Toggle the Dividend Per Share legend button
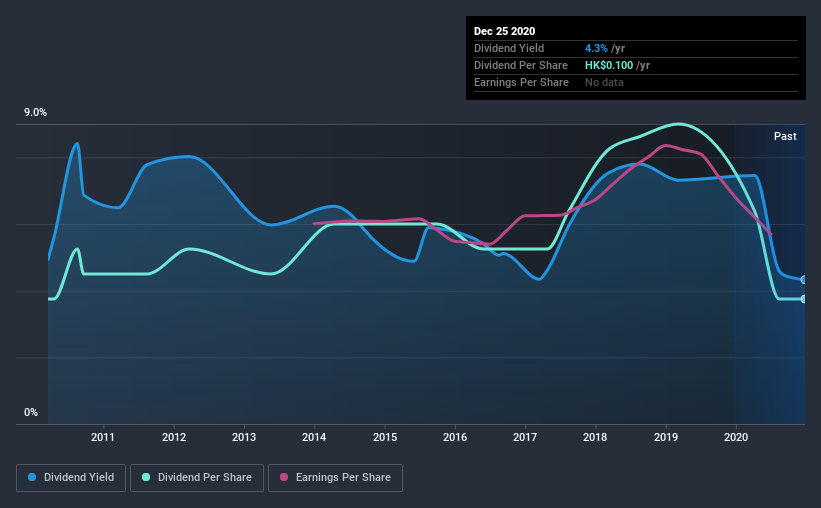The image size is (821, 508). pos(197,478)
